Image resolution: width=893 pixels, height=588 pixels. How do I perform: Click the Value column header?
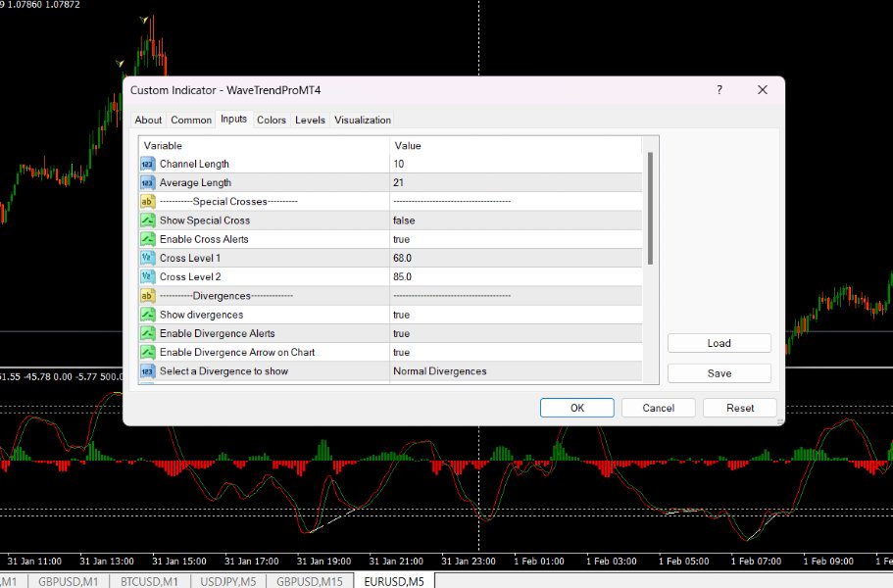click(x=516, y=146)
